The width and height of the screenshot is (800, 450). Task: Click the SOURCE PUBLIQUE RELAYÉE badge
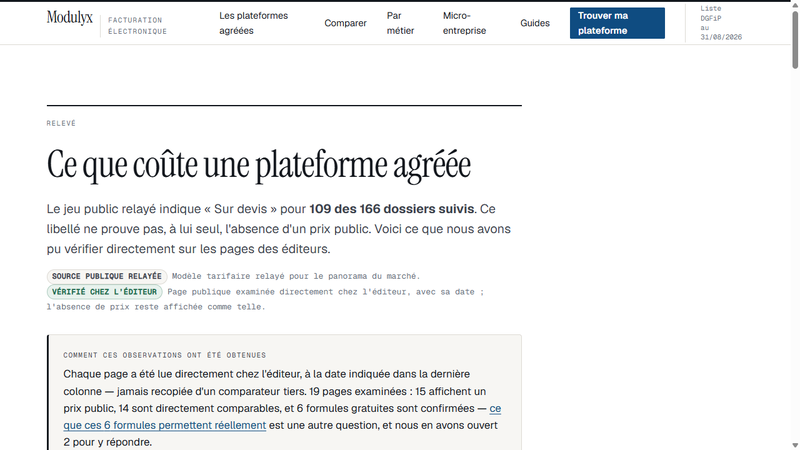point(107,276)
